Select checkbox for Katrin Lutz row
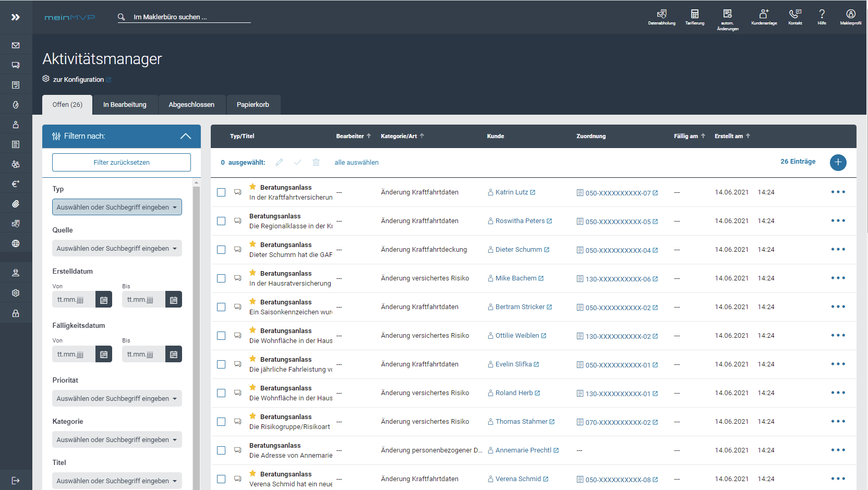868x490 pixels. (221, 192)
